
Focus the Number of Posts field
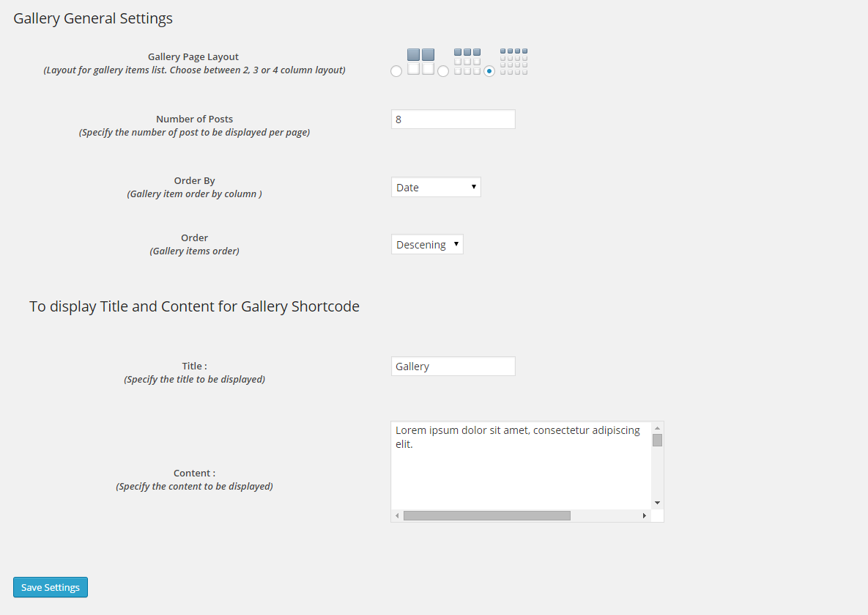[x=453, y=119]
